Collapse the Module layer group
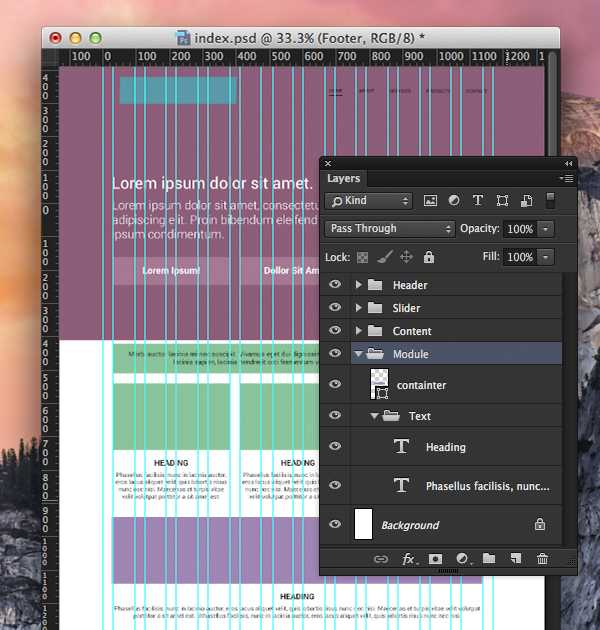The height and width of the screenshot is (630, 600). click(358, 354)
